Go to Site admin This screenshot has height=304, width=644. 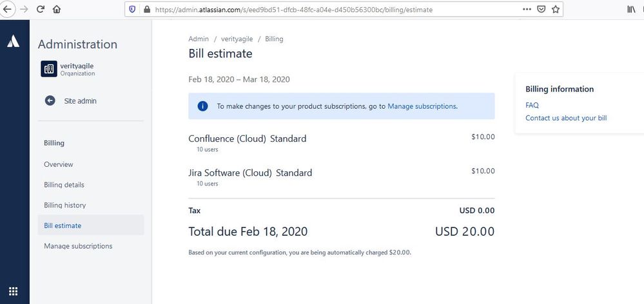[x=80, y=101]
